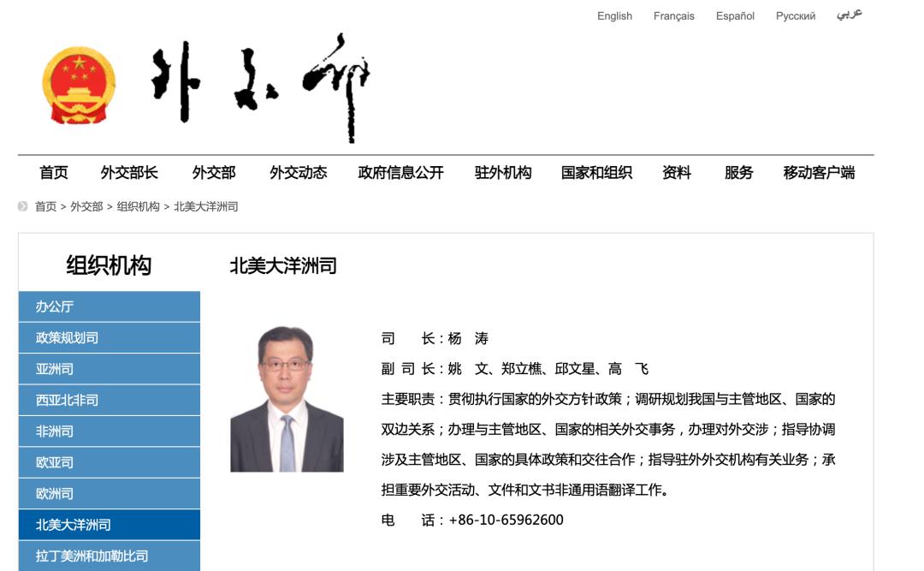Click the breadcrumb arrow icon
This screenshot has height=571, width=924.
22,205
